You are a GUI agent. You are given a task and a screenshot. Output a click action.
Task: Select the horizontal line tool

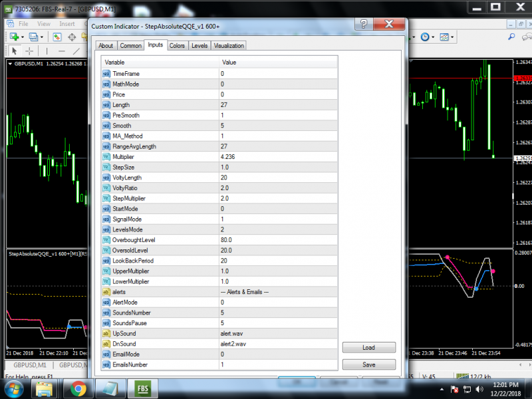tap(61, 51)
